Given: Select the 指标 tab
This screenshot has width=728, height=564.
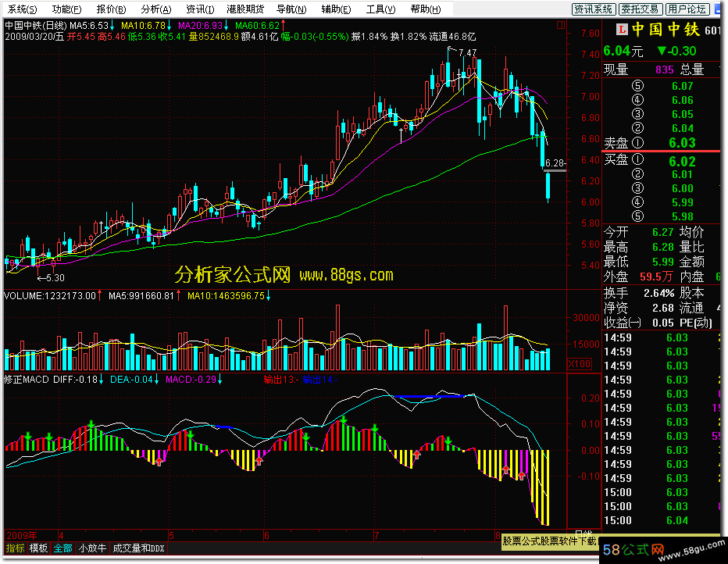Looking at the screenshot, I should pos(15,548).
